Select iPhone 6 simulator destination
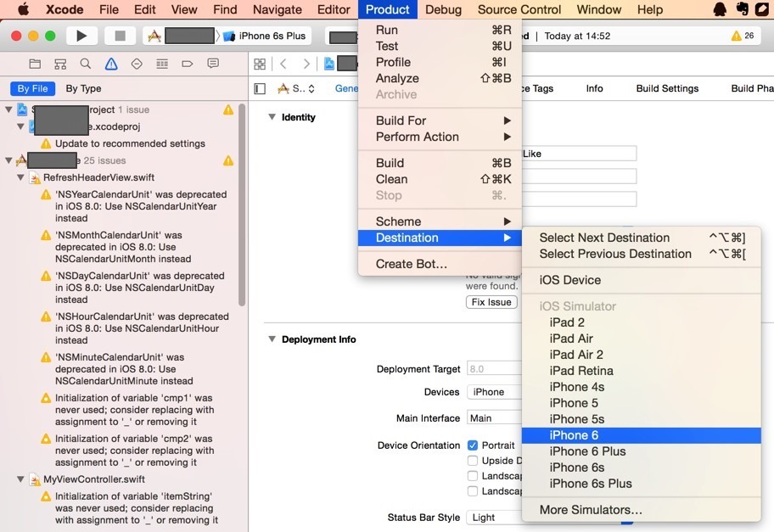774x532 pixels. coord(642,435)
